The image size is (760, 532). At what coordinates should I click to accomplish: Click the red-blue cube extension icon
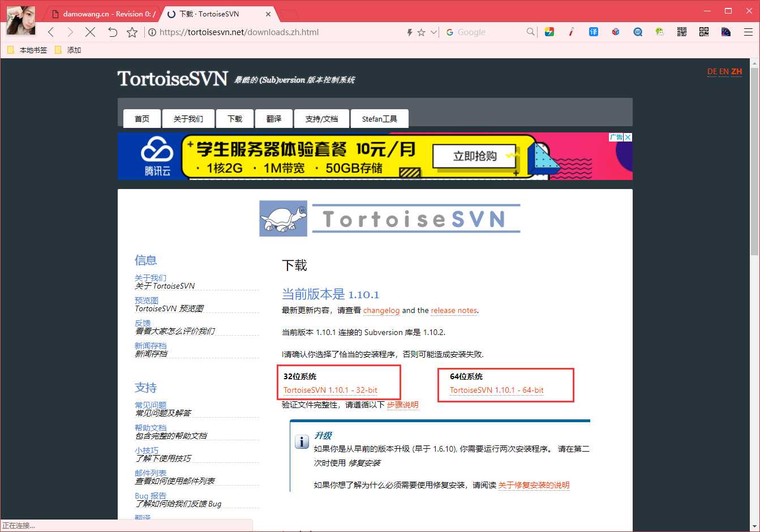coord(616,32)
